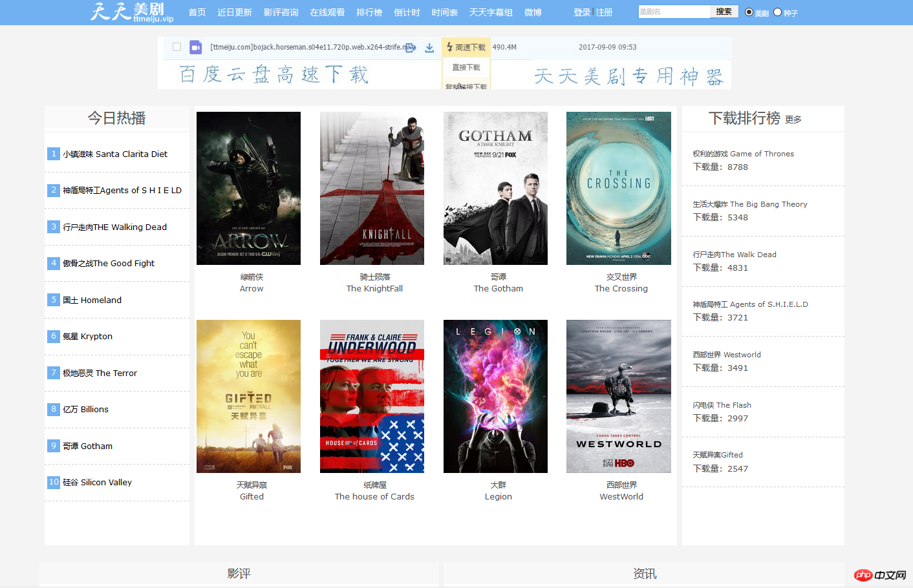
Task: Open 在线观看 navigation item
Action: click(327, 12)
